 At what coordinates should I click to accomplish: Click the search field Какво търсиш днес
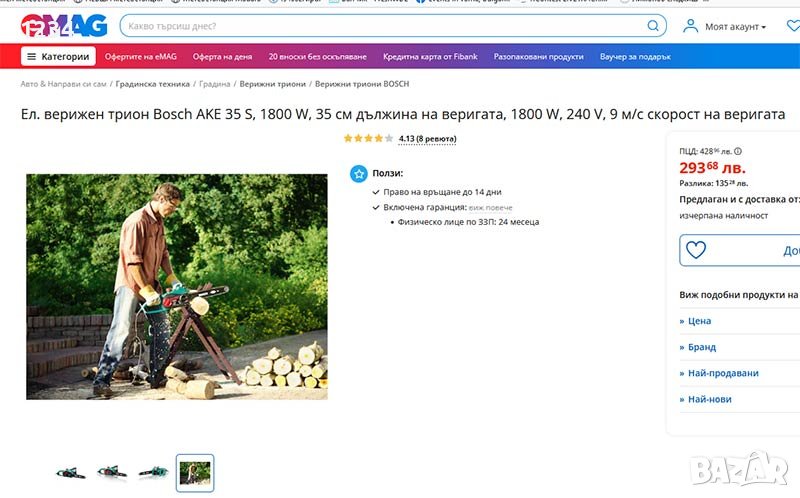pyautogui.click(x=384, y=26)
